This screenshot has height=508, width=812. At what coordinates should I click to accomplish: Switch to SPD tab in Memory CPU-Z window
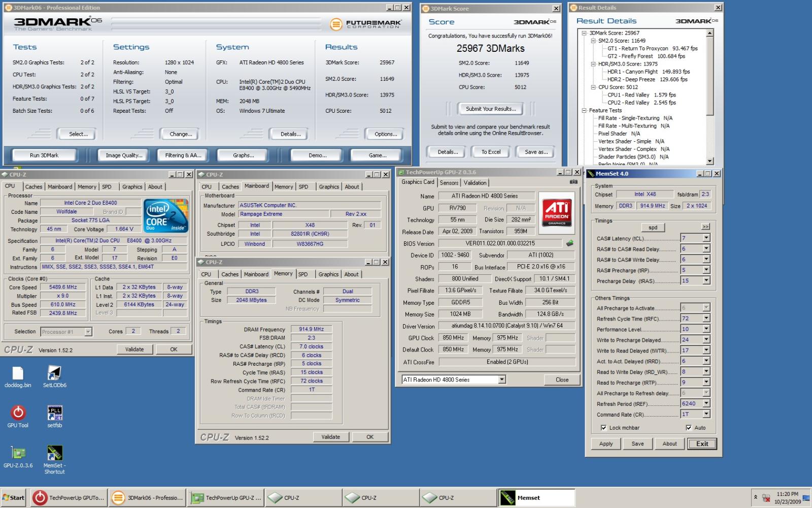303,274
